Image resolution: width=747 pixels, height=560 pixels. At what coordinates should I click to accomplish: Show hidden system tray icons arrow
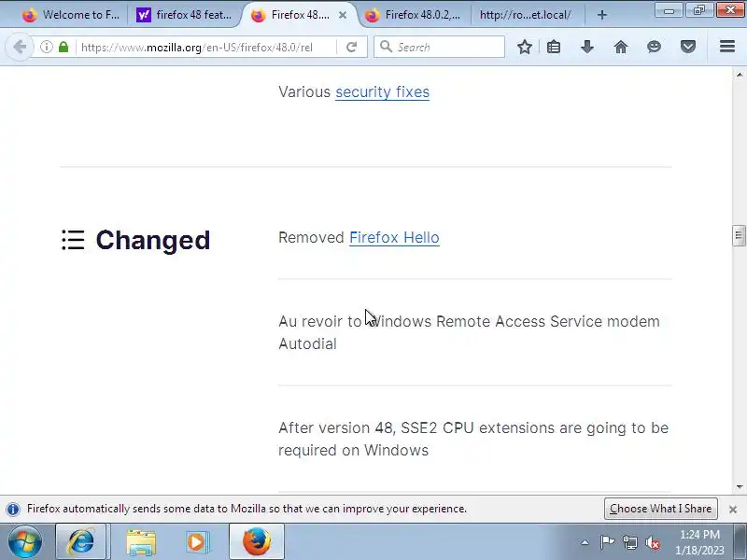(585, 542)
